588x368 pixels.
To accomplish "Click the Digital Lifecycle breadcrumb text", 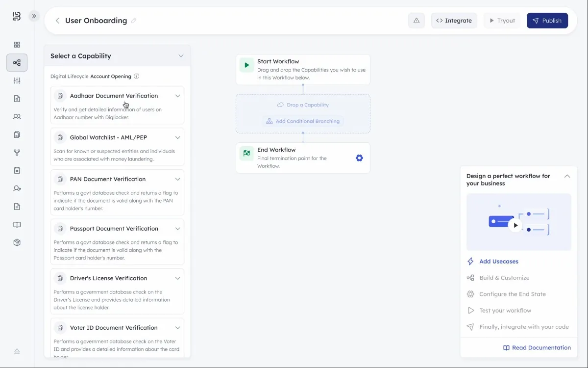I will [69, 77].
